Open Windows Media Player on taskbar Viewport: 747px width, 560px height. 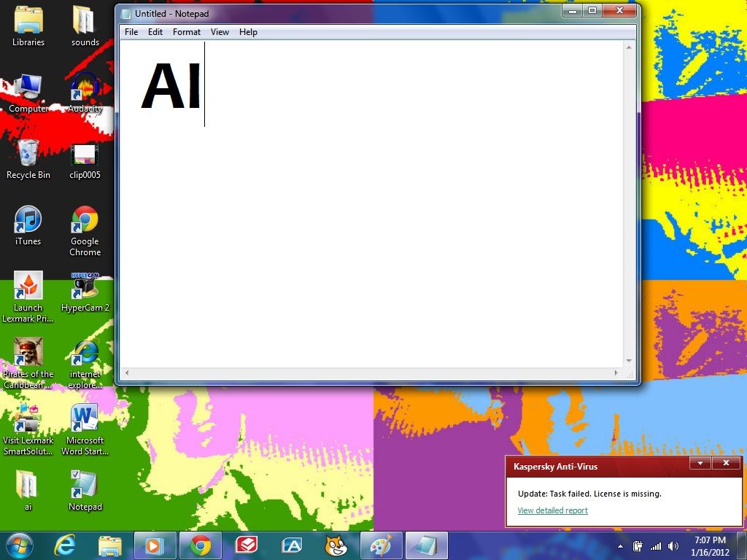click(155, 545)
